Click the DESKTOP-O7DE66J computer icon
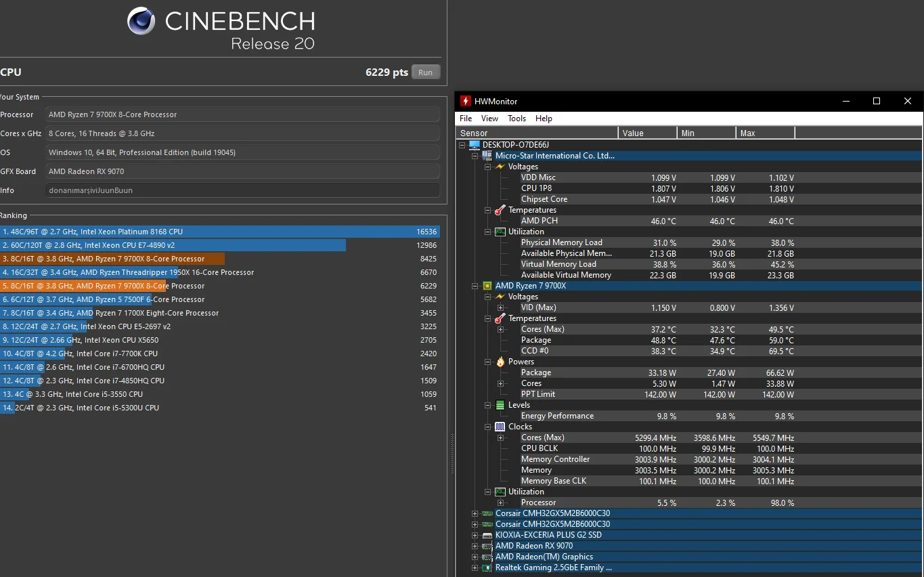The image size is (924, 577). 475,145
